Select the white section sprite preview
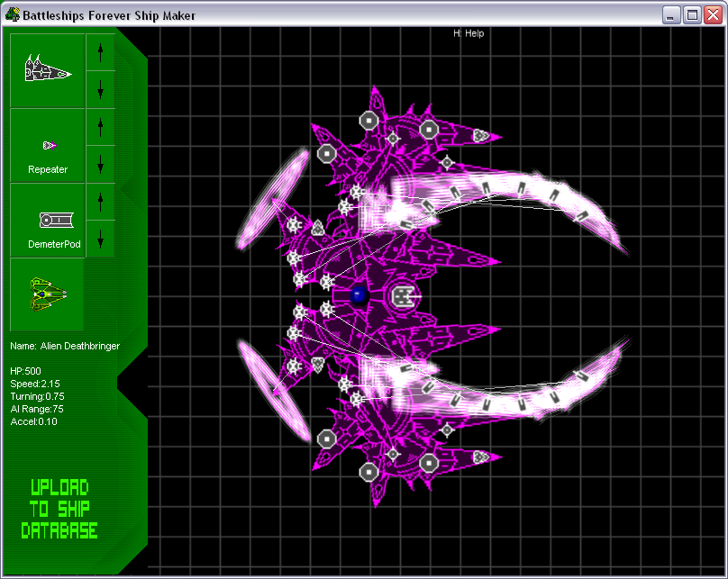 48,70
